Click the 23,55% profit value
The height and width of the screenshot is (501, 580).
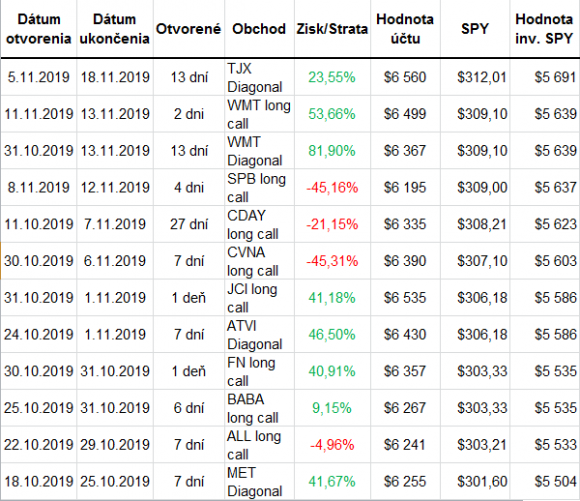click(x=332, y=77)
